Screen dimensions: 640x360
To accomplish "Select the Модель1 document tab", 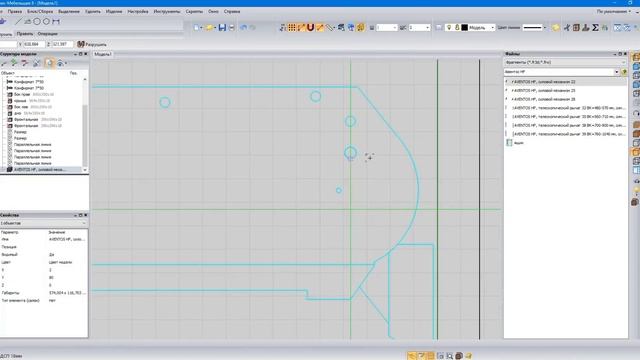I will (x=102, y=54).
